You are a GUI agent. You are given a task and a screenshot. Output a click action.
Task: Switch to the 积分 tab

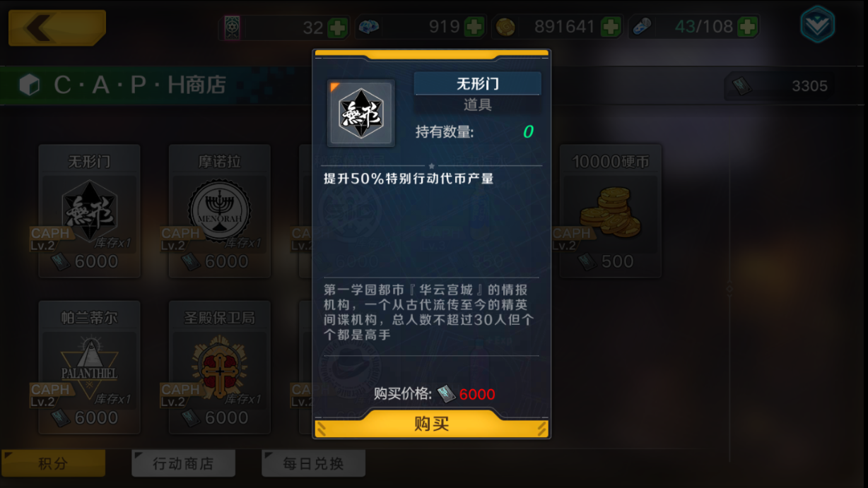click(54, 463)
